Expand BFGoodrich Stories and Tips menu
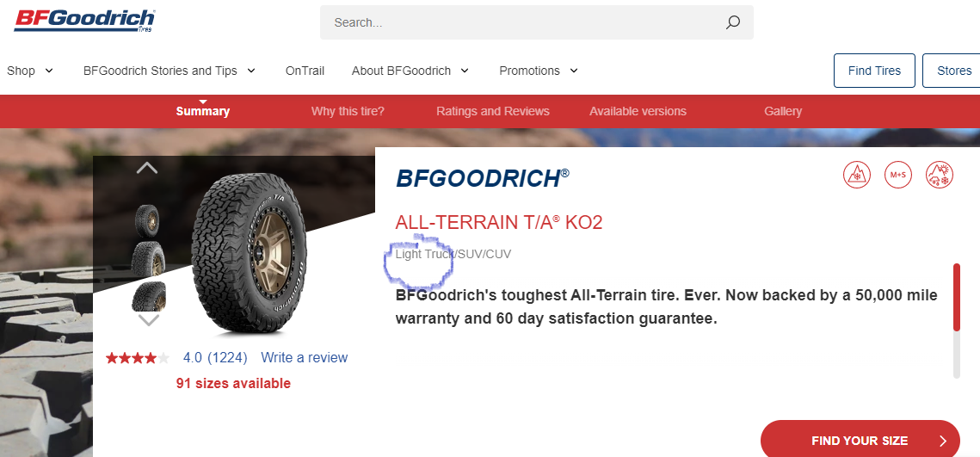Image resolution: width=980 pixels, height=457 pixels. pos(169,71)
